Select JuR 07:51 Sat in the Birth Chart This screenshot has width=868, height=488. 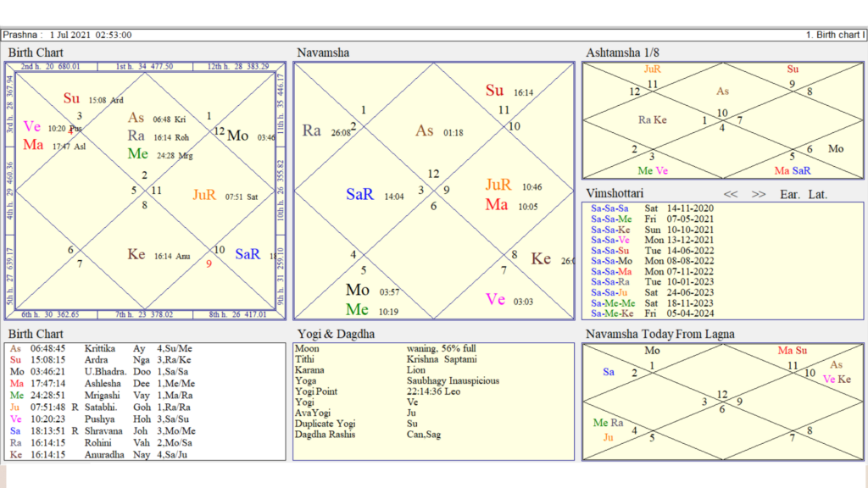(x=225, y=196)
